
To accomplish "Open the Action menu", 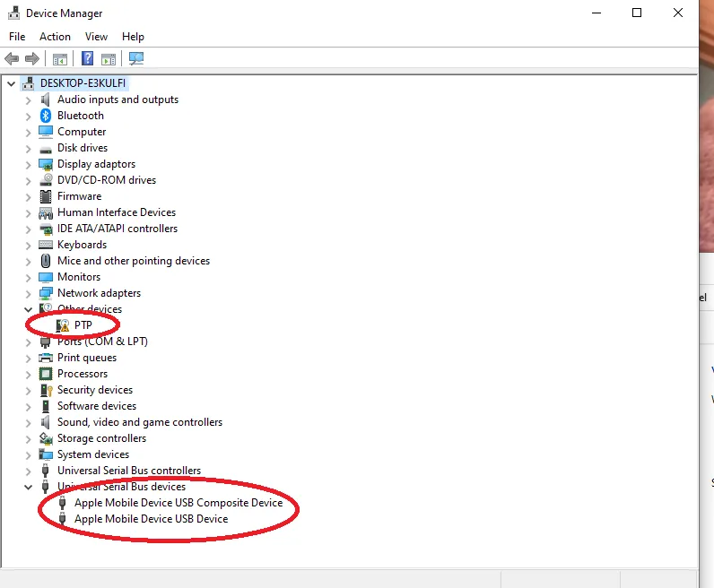I will click(x=55, y=37).
